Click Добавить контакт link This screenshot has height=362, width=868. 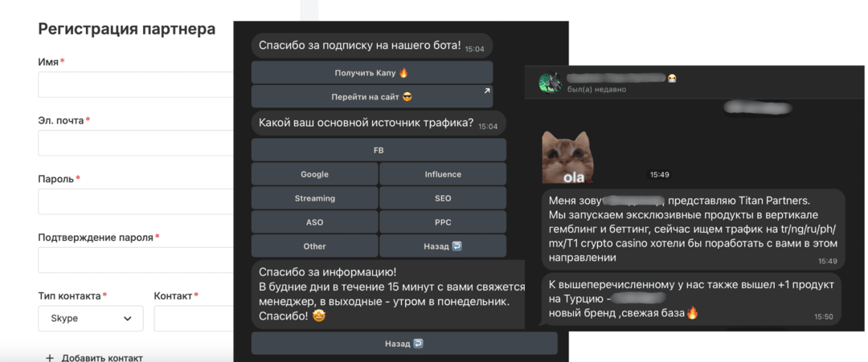click(x=102, y=357)
